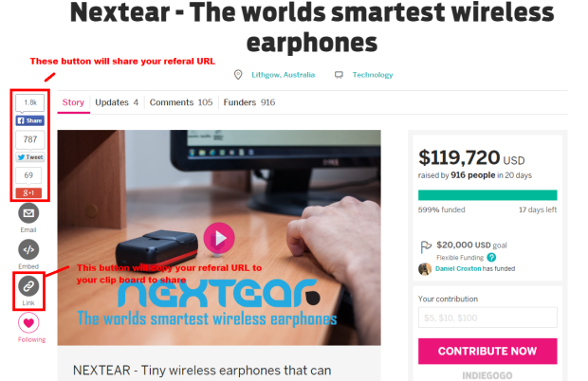Open the Updates tab
Image resolution: width=588 pixels, height=381 pixels.
(117, 102)
